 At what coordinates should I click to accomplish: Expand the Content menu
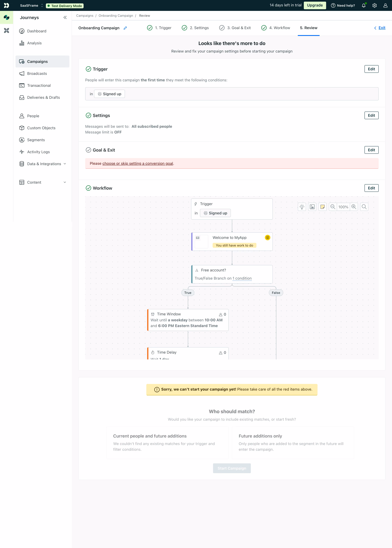pos(42,182)
